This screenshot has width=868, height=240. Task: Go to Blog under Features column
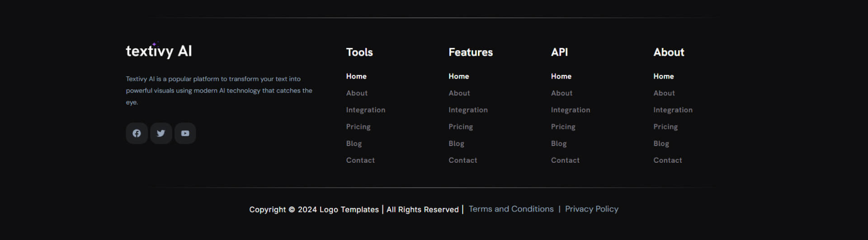pyautogui.click(x=456, y=144)
